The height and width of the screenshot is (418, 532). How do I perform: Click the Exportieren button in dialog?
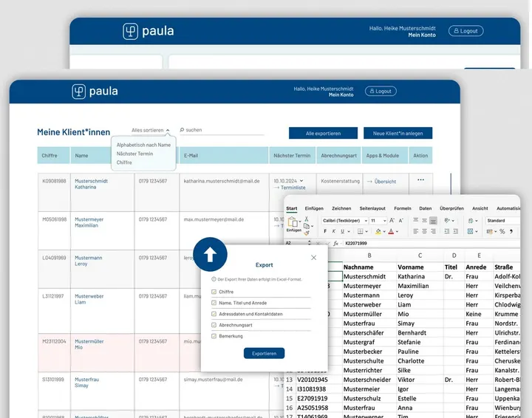[x=264, y=353]
